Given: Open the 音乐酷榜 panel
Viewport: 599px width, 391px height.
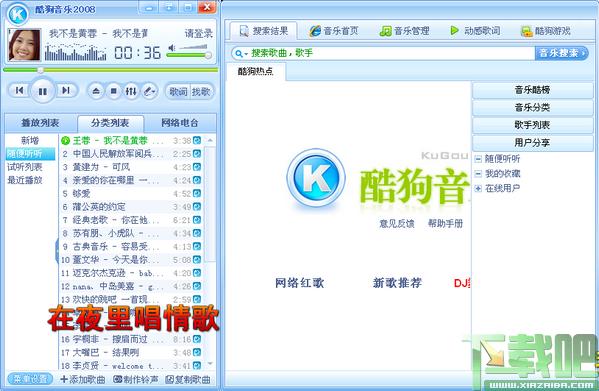Looking at the screenshot, I should click(533, 90).
